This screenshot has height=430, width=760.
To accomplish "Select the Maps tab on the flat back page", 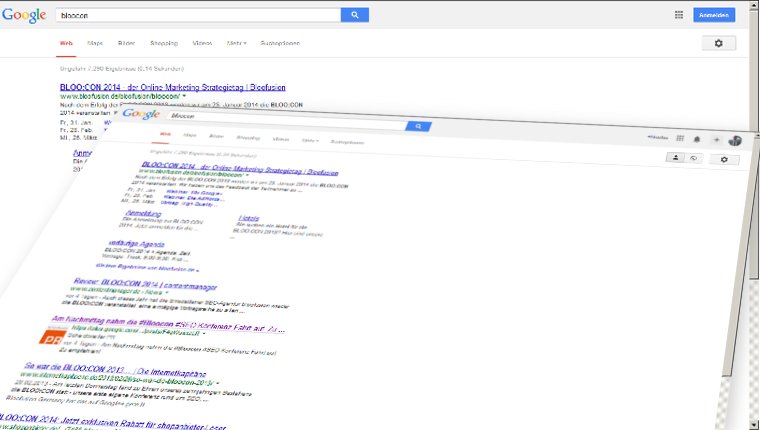I will (95, 43).
